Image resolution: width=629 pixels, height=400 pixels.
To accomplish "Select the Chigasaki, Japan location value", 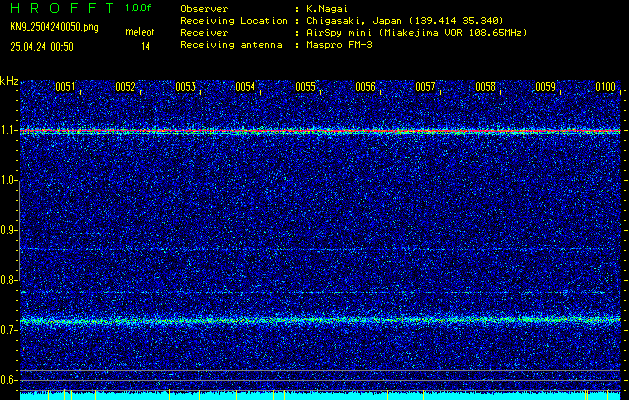I will pyautogui.click(x=405, y=21).
